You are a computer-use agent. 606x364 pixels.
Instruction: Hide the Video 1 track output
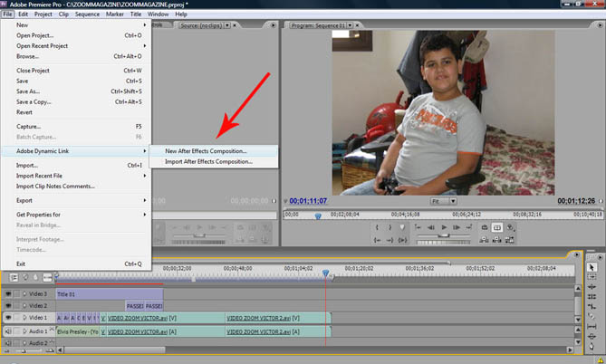pos(8,319)
